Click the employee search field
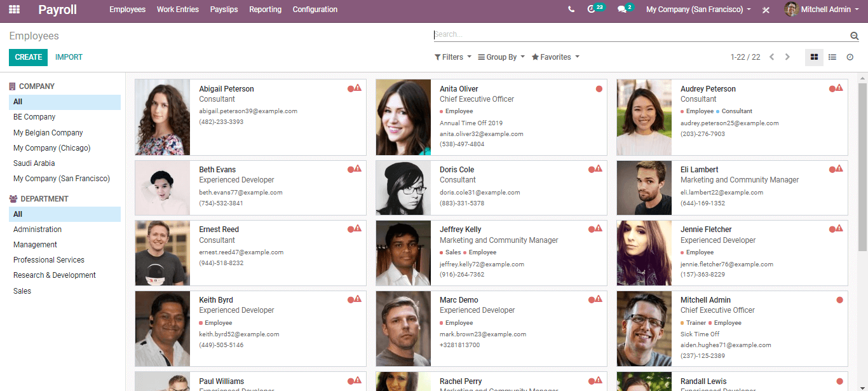Screen dimensions: 868x391 641,34
